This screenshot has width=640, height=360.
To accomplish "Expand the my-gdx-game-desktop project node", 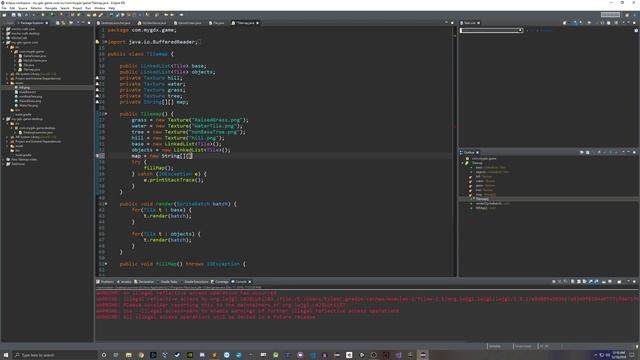I will tap(4, 119).
